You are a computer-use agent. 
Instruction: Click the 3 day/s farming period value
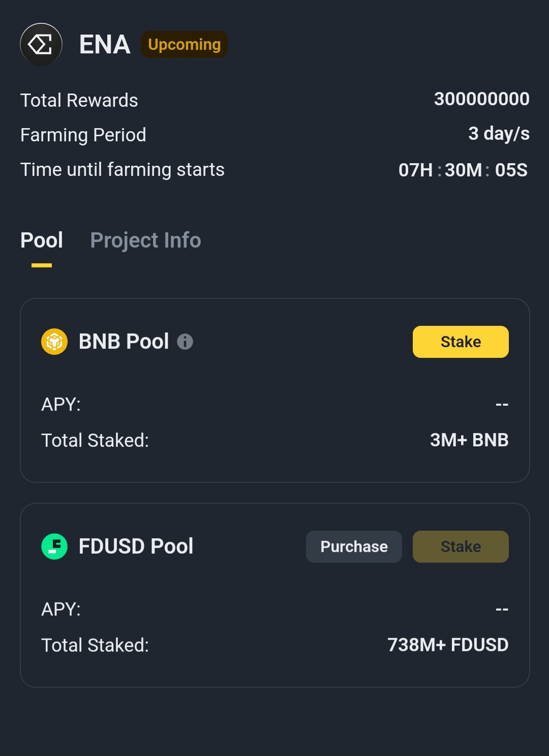pyautogui.click(x=499, y=134)
